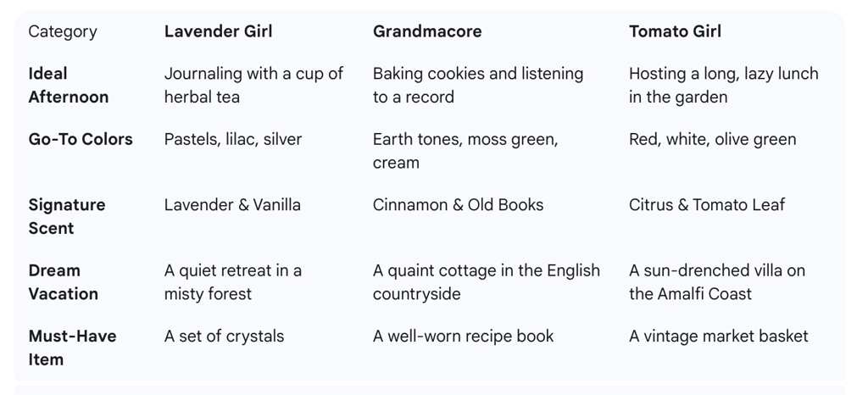Screen dimensions: 868x395
Task: Click the Tomato Girl column header
Action: click(675, 31)
